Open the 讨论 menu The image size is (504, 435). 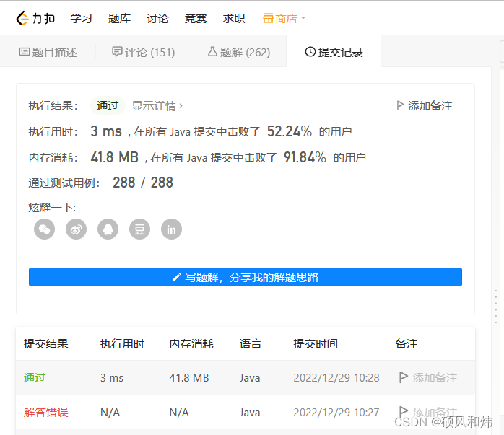tap(157, 18)
